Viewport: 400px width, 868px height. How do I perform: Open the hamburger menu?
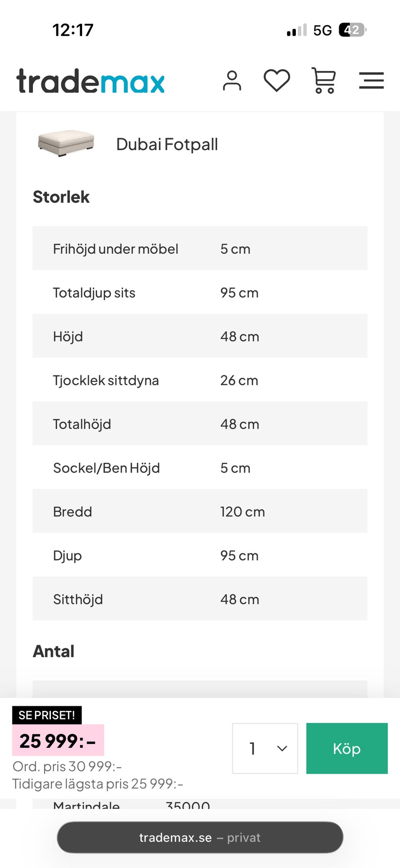[371, 81]
